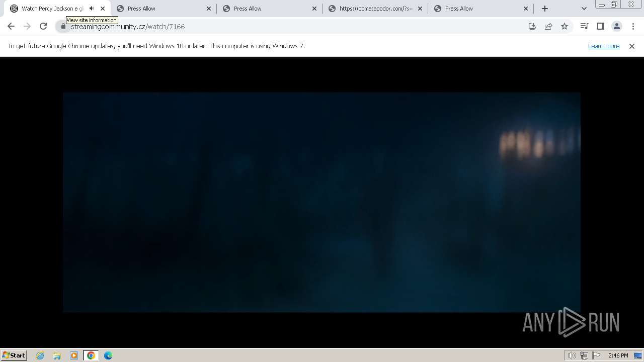The image size is (644, 362).
Task: Open the Windows Start menu
Action: pyautogui.click(x=14, y=355)
